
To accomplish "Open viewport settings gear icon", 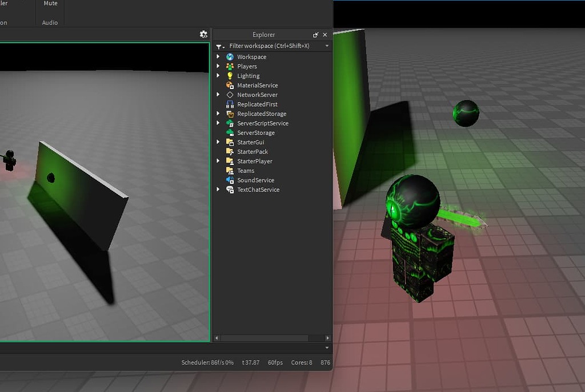I will point(203,35).
